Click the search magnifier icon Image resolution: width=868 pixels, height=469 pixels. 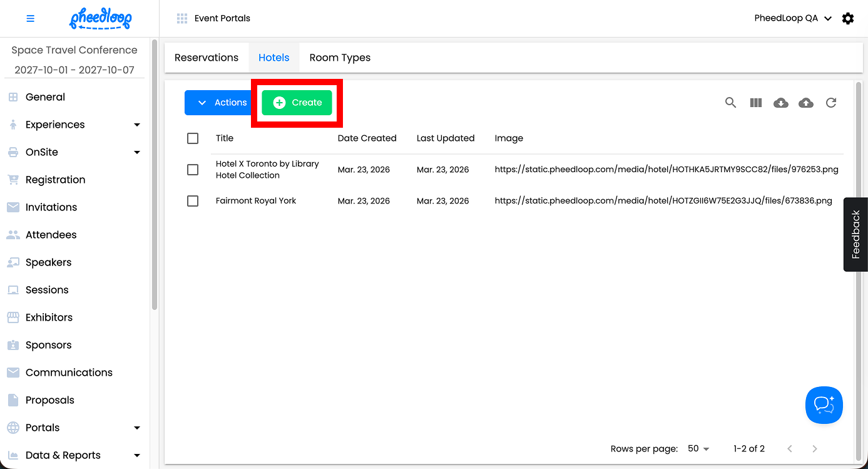click(730, 103)
